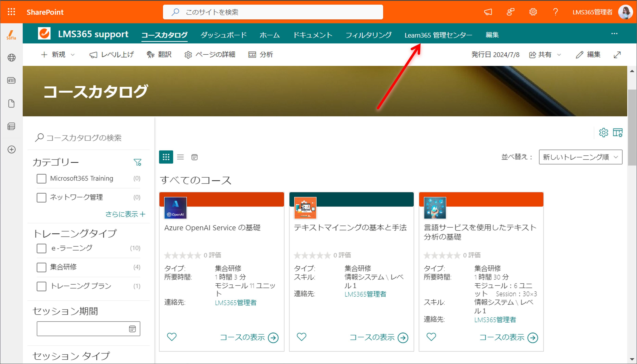637x364 pixels.
Task: Open the news icon in left rail
Action: 11,80
